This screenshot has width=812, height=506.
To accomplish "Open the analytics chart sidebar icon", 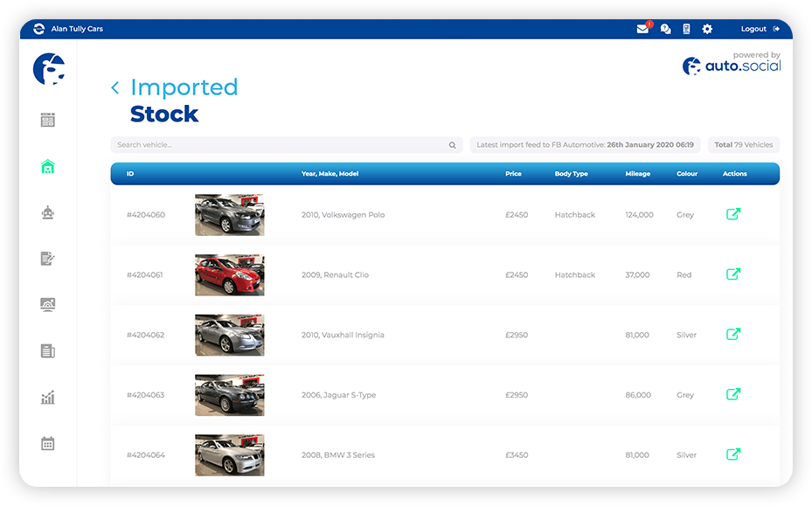I will point(48,398).
